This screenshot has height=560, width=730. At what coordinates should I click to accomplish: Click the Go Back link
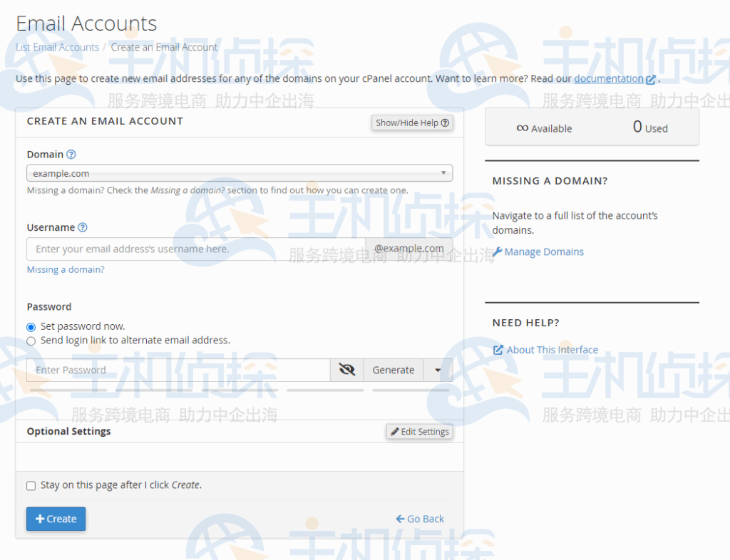(x=420, y=519)
